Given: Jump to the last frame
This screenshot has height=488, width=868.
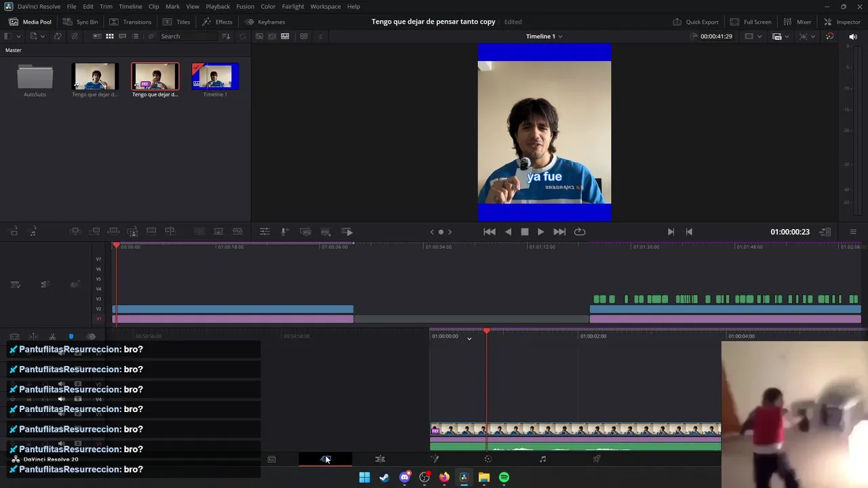Looking at the screenshot, I should (559, 232).
